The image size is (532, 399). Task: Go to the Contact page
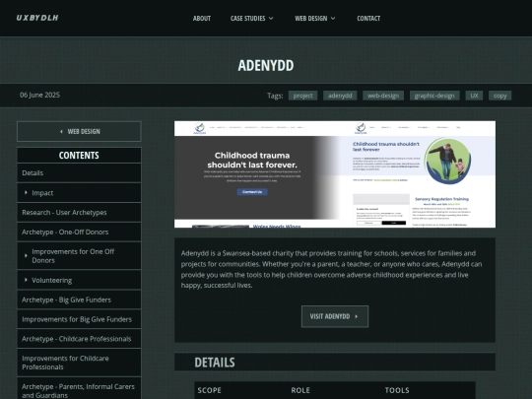point(368,19)
